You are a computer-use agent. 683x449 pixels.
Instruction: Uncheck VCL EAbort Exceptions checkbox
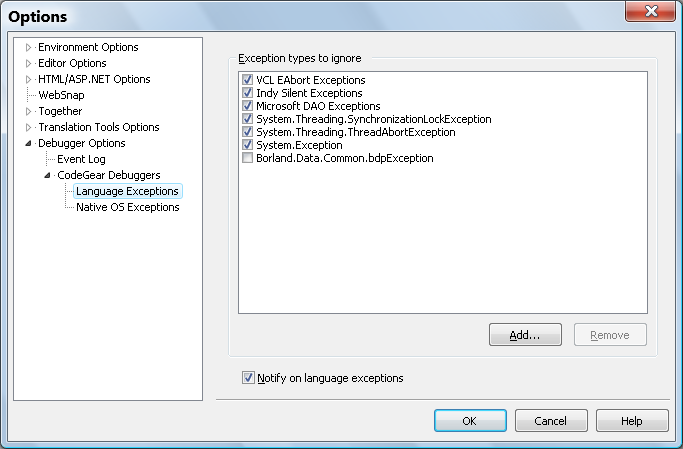[x=247, y=80]
